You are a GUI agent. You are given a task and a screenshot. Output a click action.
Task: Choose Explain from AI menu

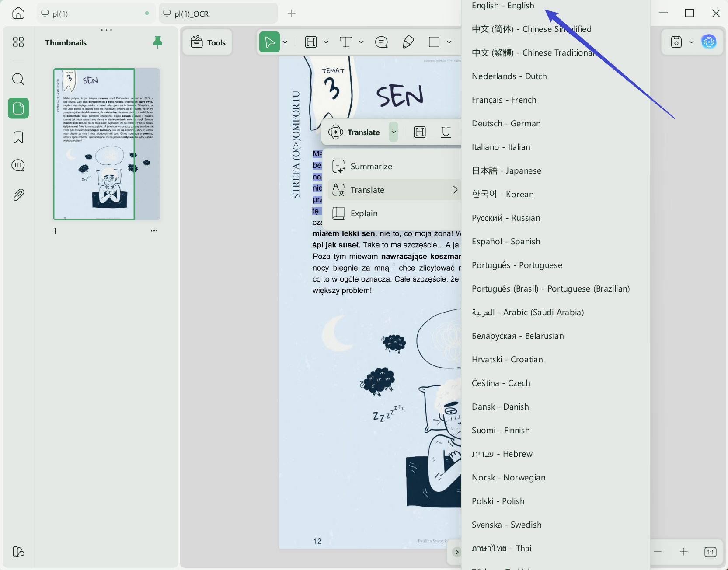pyautogui.click(x=394, y=213)
